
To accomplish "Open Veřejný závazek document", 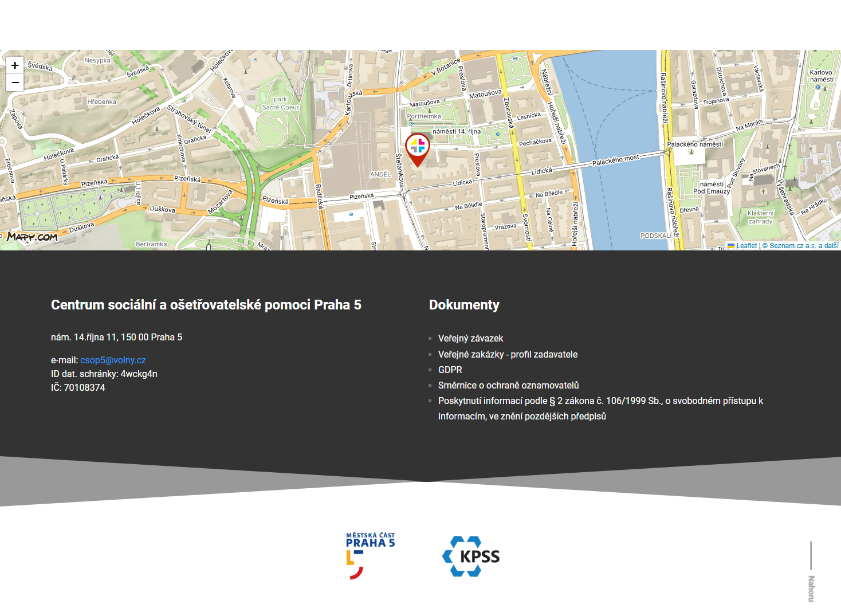I will click(x=470, y=339).
